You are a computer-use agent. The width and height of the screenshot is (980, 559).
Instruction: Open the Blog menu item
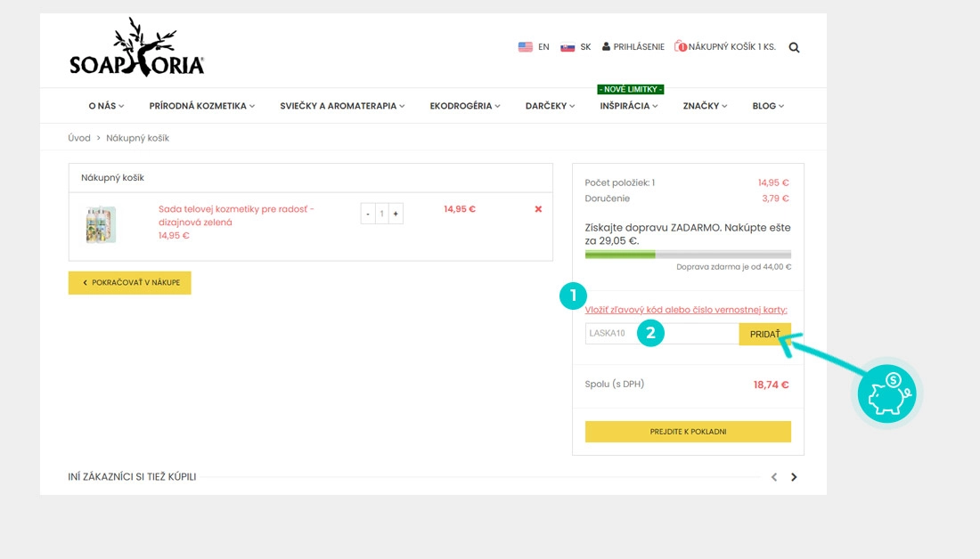coord(768,106)
